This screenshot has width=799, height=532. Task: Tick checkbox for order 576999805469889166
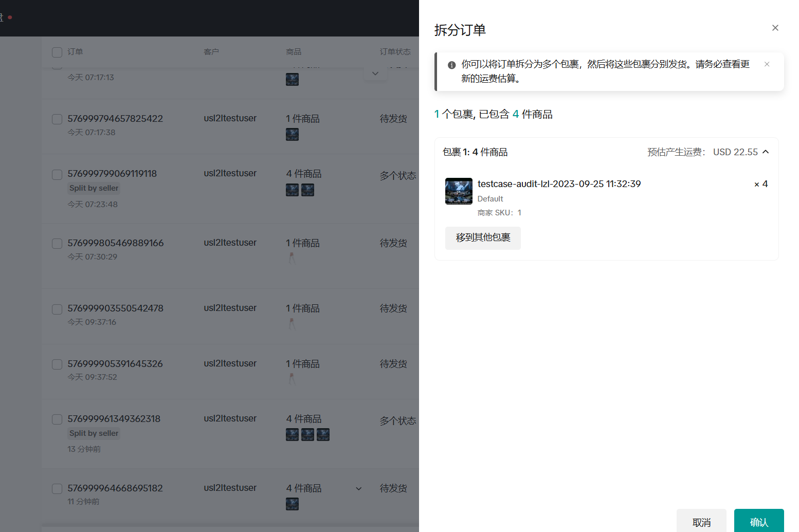click(x=57, y=244)
